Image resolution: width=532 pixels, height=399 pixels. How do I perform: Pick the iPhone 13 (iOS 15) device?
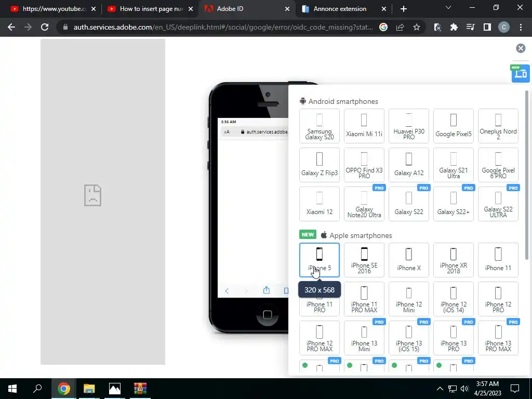tap(409, 338)
